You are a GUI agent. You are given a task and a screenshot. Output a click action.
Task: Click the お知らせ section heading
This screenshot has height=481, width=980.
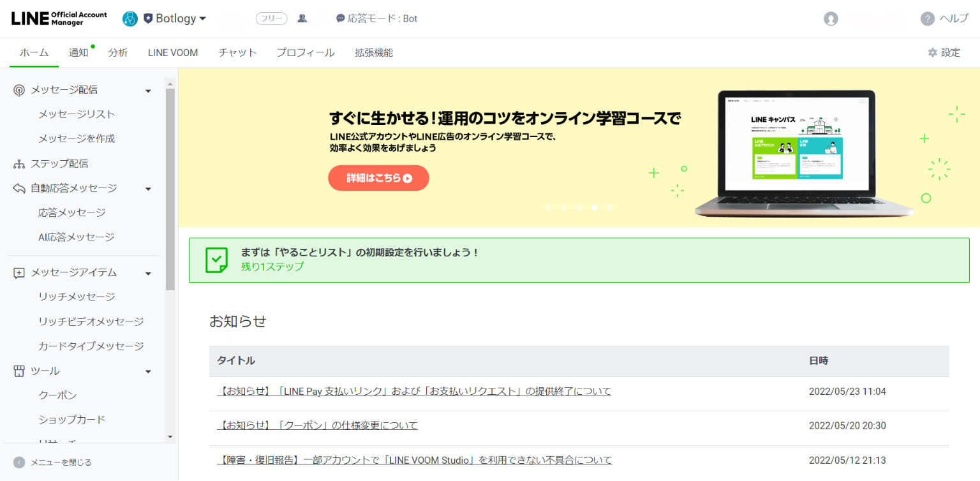238,321
